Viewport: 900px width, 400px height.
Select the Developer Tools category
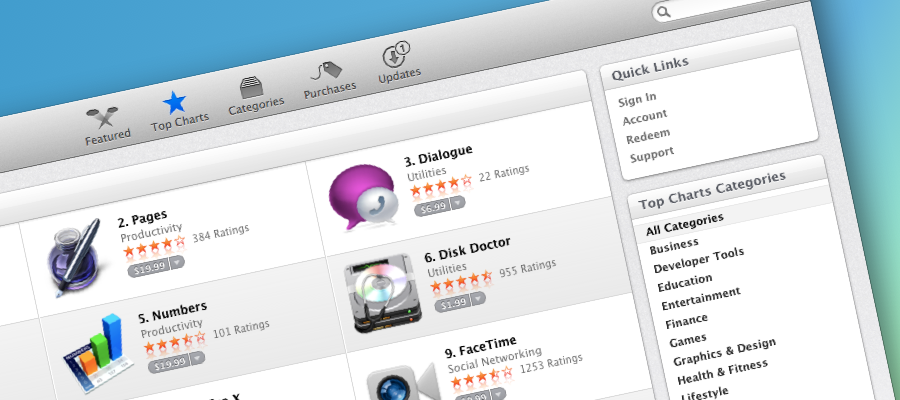coord(699,261)
